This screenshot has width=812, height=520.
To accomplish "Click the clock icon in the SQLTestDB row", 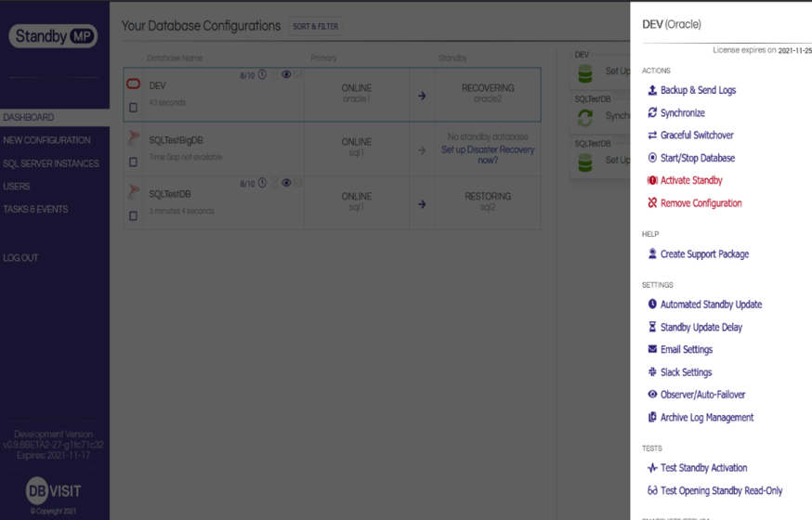I will pyautogui.click(x=263, y=183).
